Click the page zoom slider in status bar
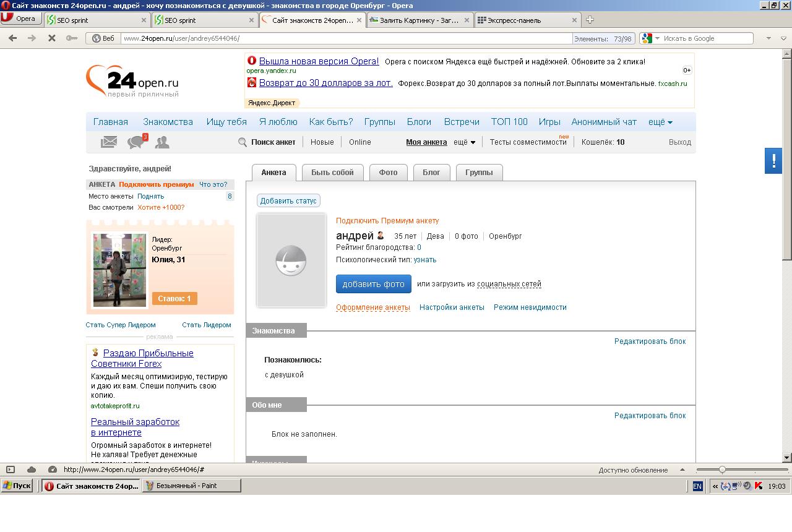Screen dimensions: 792x532 click(742, 470)
